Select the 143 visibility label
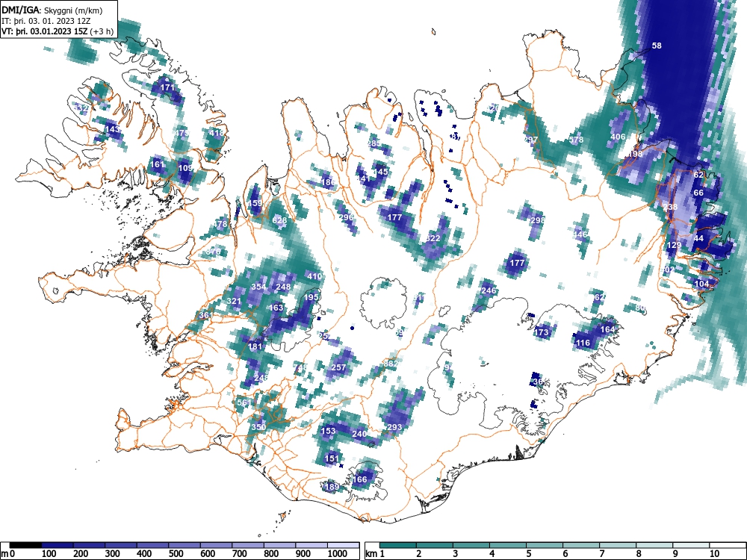 coord(113,129)
